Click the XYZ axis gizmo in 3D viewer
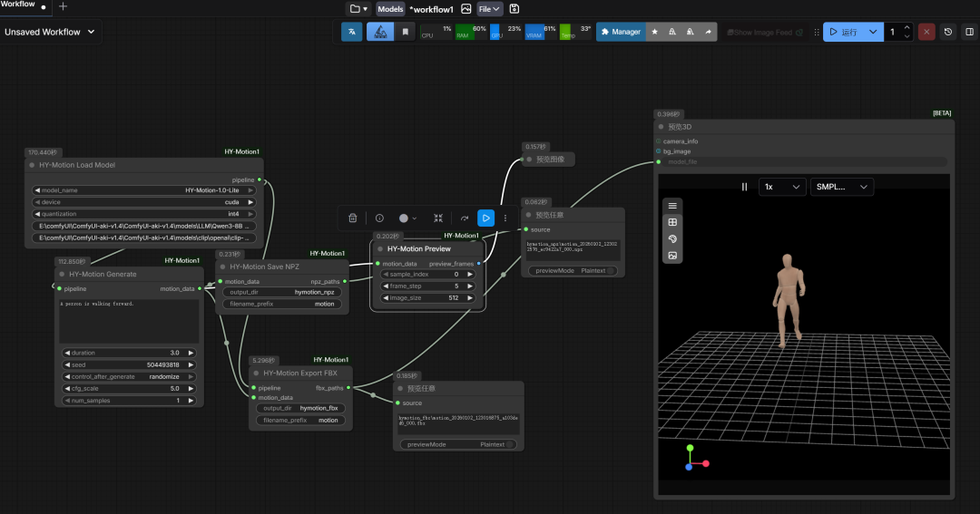The width and height of the screenshot is (980, 514). [x=696, y=458]
